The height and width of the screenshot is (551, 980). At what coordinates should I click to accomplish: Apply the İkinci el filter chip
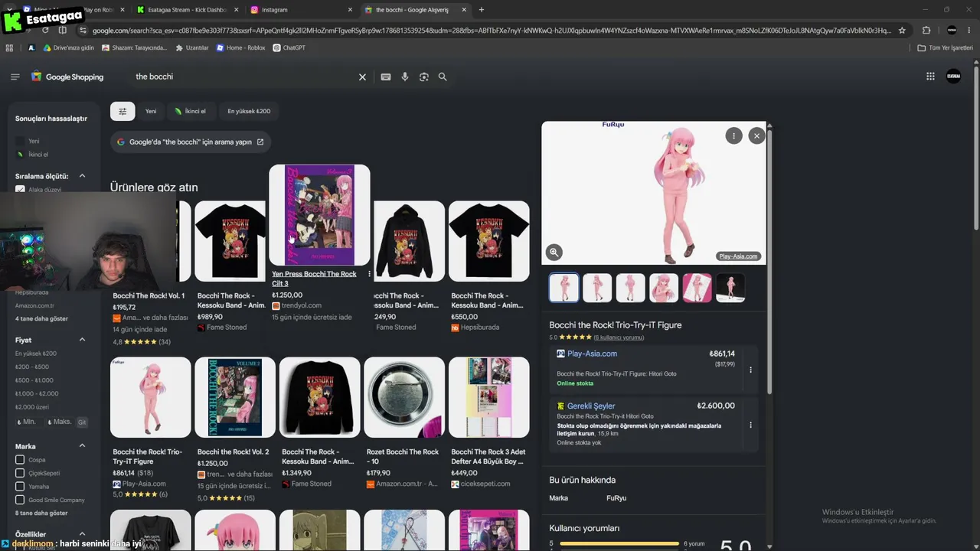(x=189, y=111)
